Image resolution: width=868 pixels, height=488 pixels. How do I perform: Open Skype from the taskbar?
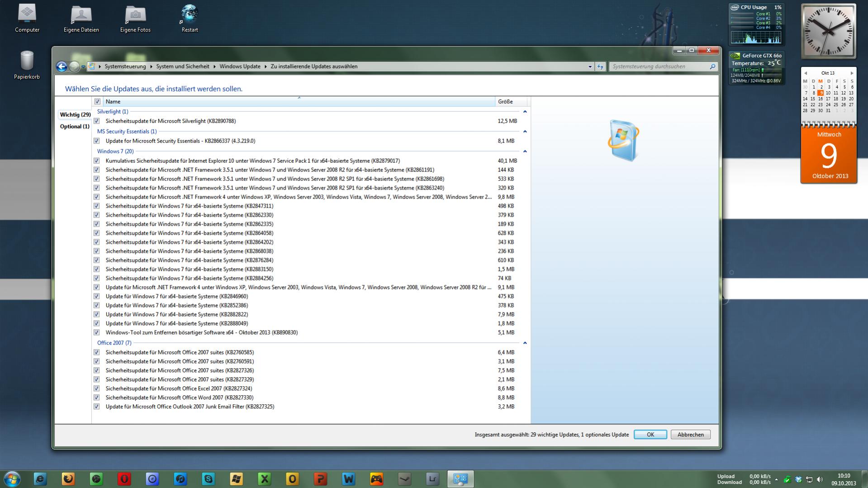point(209,479)
